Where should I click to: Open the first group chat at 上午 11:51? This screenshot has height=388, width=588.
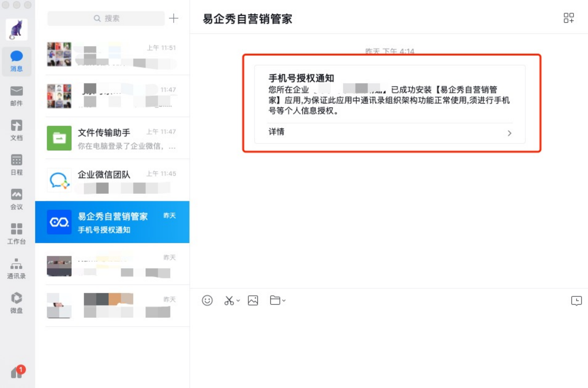pos(112,54)
